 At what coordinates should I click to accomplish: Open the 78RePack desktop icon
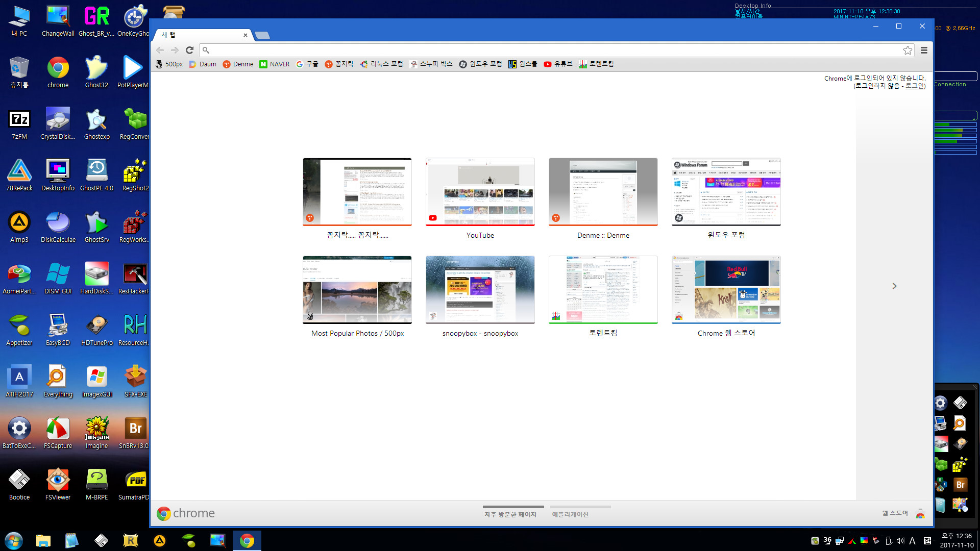[19, 176]
